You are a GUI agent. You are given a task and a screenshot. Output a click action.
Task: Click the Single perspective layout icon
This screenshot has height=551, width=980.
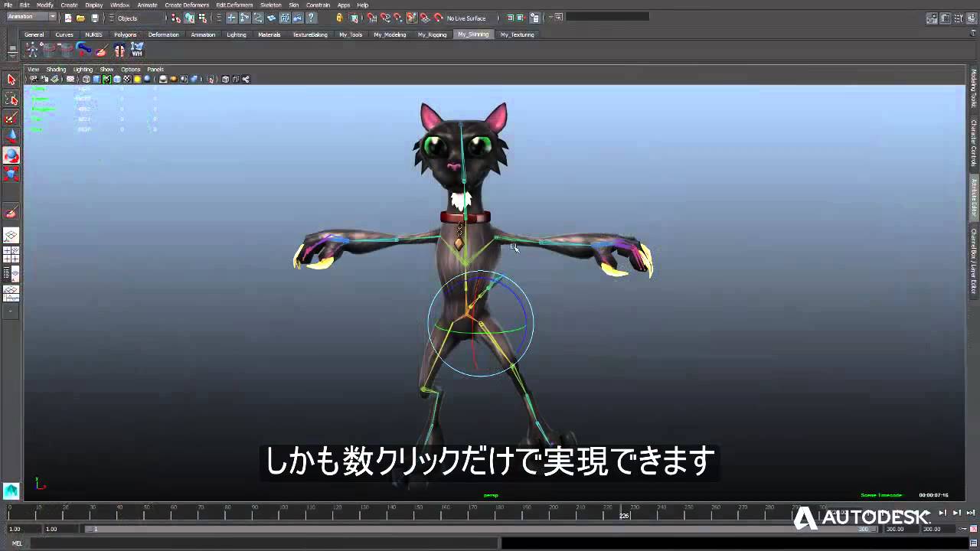[x=11, y=236]
